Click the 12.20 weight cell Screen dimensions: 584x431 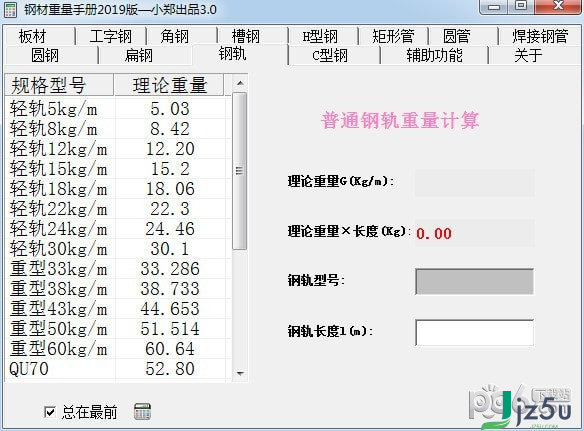170,149
